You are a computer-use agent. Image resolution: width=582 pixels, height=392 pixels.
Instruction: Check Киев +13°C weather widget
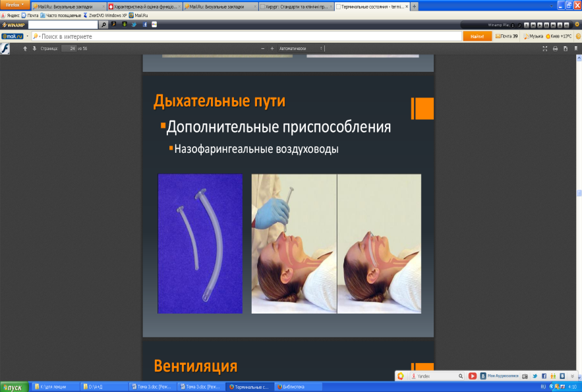point(559,36)
